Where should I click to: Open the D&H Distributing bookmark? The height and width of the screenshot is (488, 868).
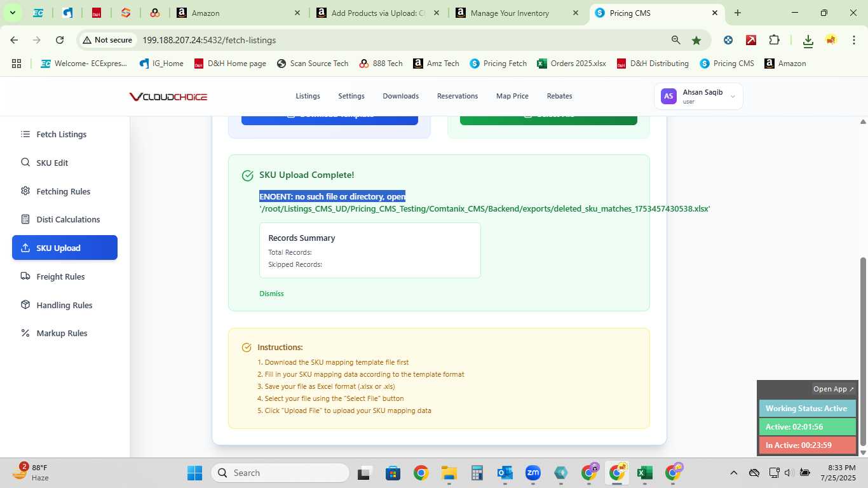[x=653, y=64]
